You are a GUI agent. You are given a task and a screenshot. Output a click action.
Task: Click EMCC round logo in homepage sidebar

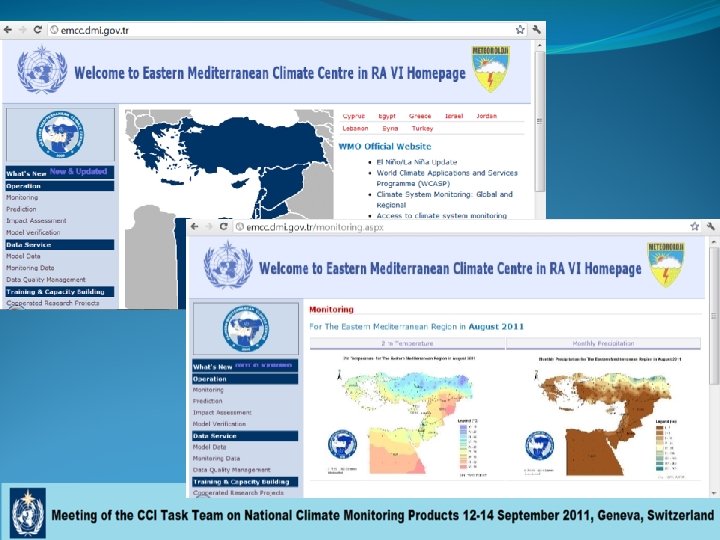(x=60, y=135)
